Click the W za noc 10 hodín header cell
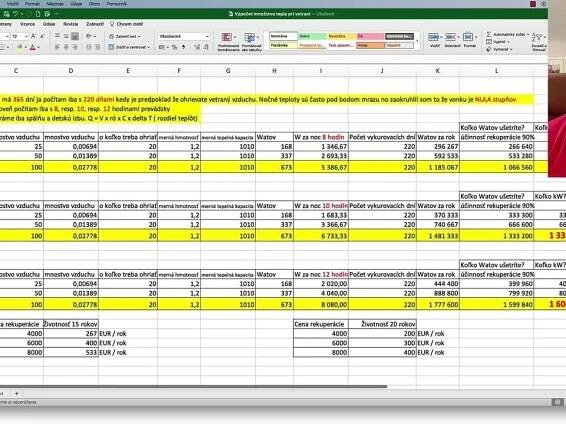Viewport: 566px width, 424px height. (321, 206)
